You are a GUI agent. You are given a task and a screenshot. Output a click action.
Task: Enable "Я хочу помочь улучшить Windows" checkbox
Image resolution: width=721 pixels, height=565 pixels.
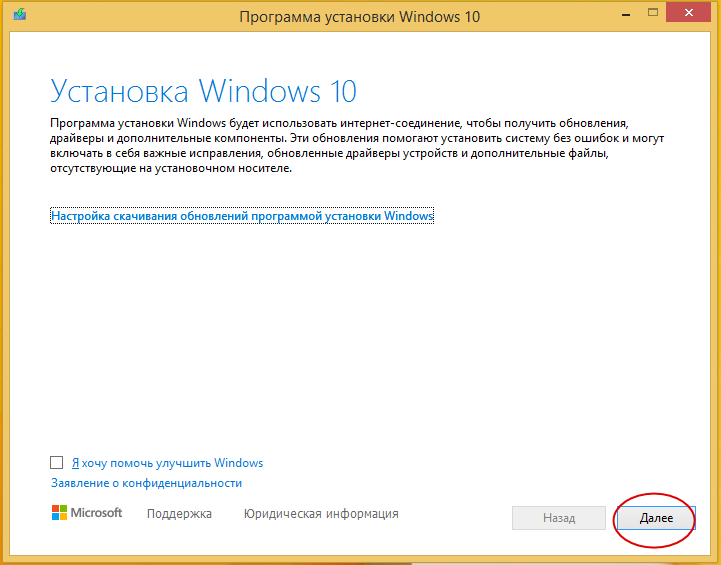(57, 462)
